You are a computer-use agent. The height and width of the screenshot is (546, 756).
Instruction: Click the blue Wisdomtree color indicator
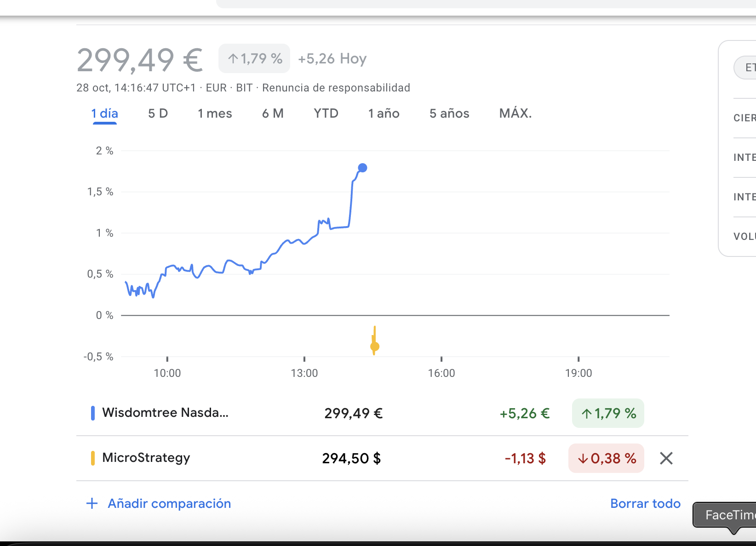click(93, 413)
